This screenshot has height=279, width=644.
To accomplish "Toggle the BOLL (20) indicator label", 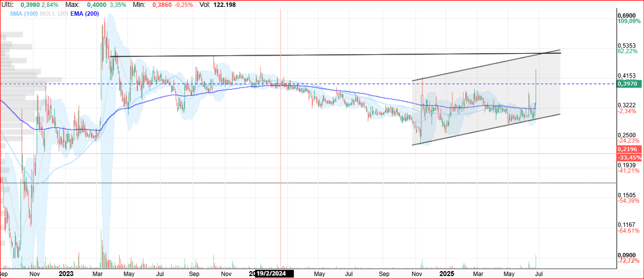I will (55, 14).
